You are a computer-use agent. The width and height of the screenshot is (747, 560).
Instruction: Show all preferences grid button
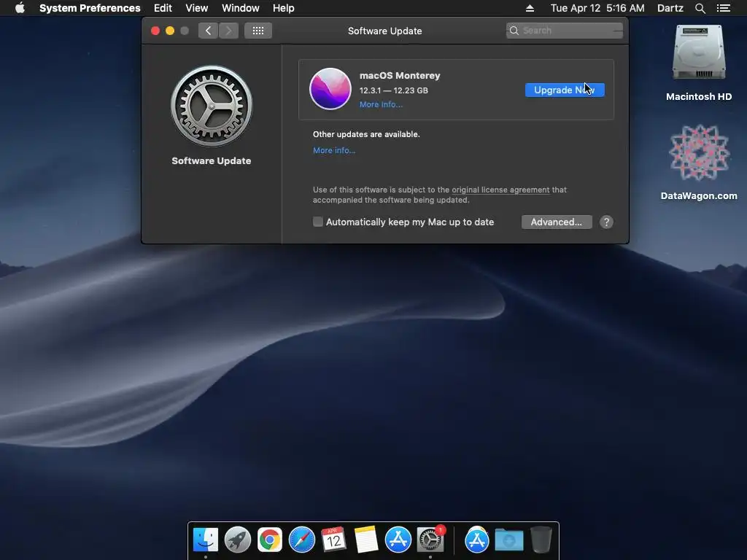[258, 31]
